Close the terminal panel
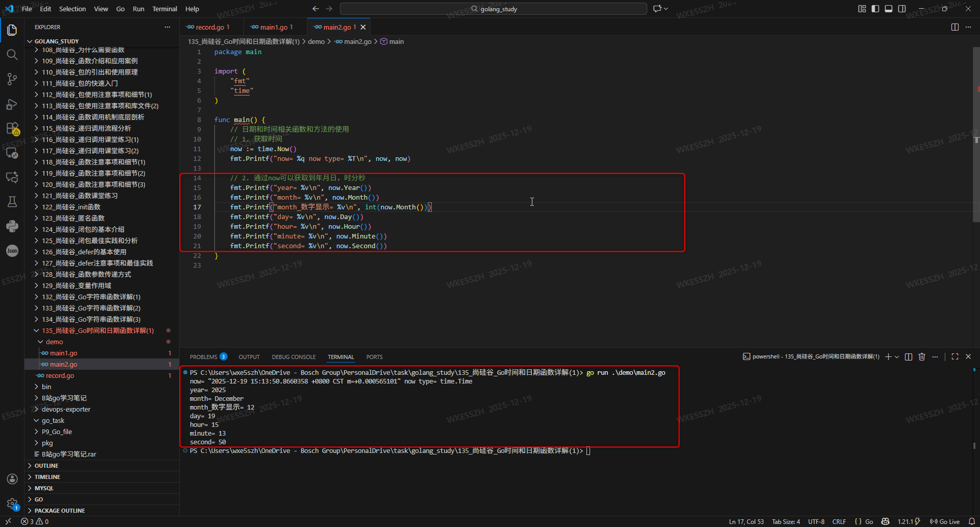Image resolution: width=980 pixels, height=527 pixels. point(968,357)
